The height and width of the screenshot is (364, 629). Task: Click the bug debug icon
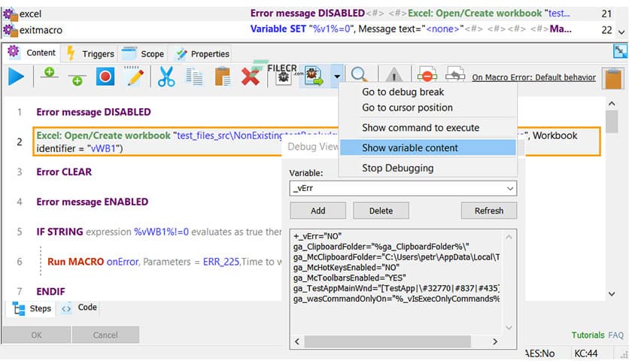[x=284, y=77]
